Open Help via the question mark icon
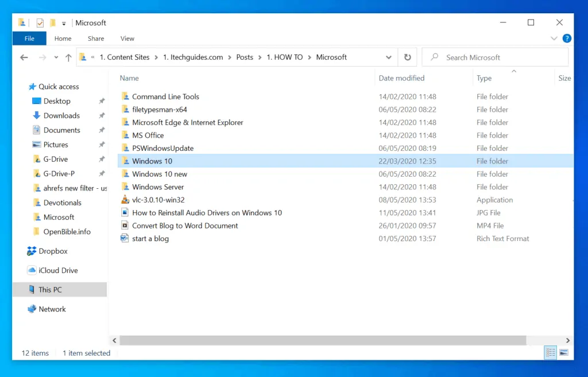 coord(566,38)
